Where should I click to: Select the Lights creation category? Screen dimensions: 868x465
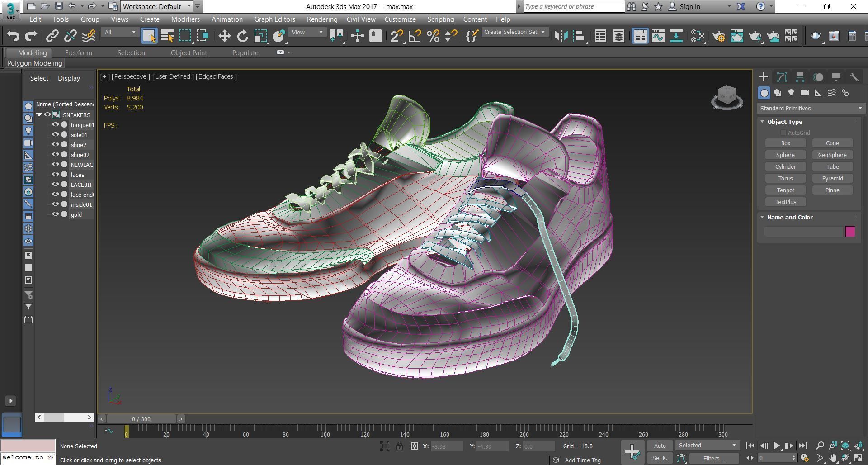pos(791,93)
